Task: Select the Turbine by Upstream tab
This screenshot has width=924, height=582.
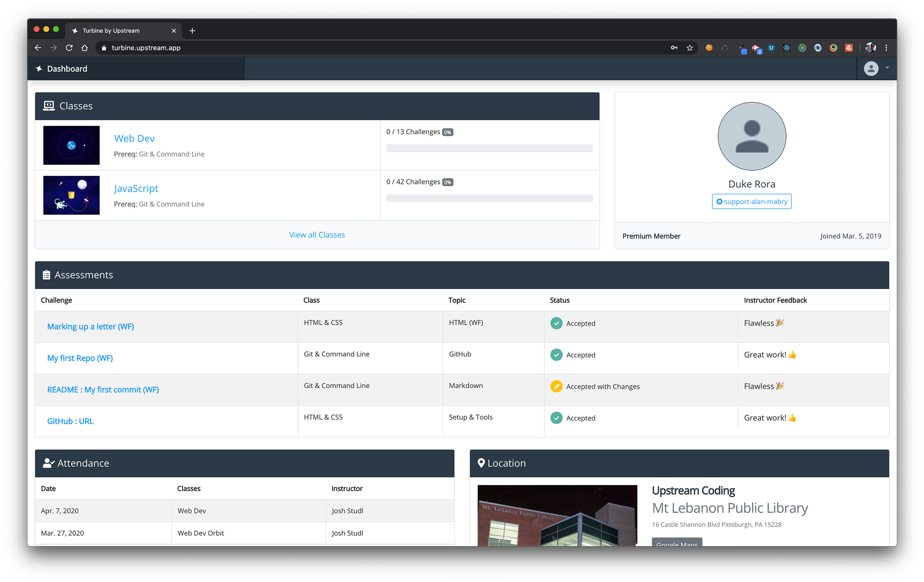Action: click(x=111, y=31)
